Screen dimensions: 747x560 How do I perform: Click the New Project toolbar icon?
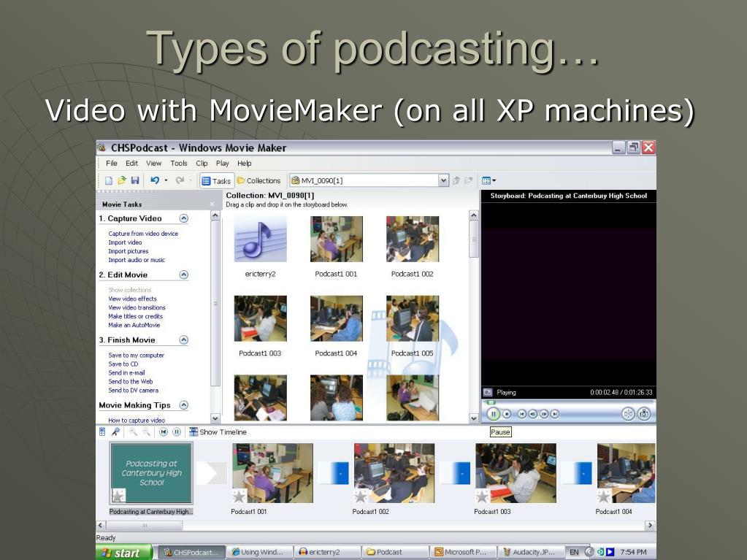[109, 180]
